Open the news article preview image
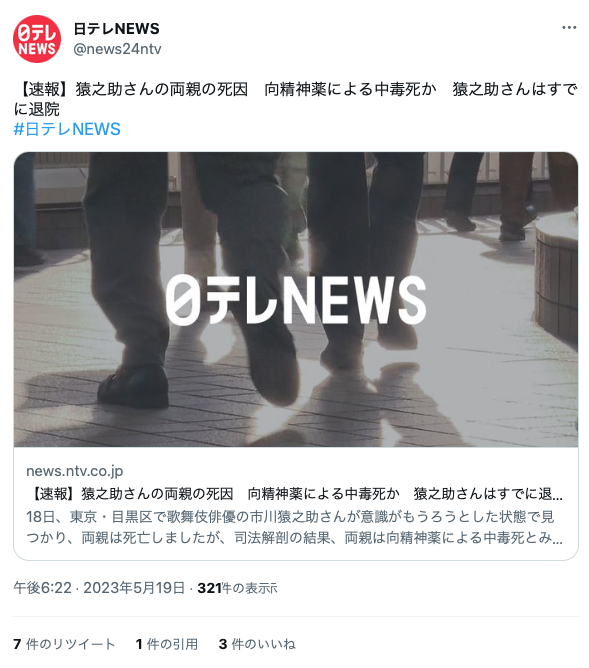Image resolution: width=589 pixels, height=668 pixels. [x=296, y=299]
